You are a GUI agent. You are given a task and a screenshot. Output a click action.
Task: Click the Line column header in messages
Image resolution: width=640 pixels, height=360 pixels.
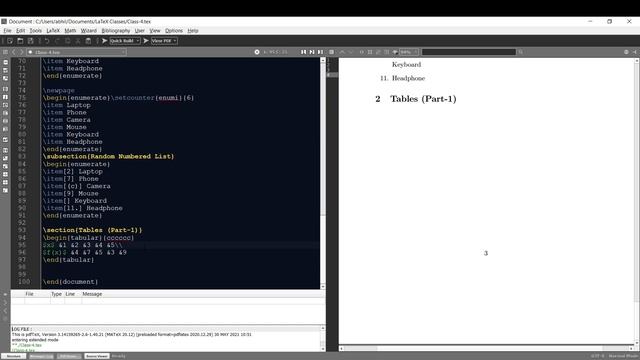click(70, 294)
